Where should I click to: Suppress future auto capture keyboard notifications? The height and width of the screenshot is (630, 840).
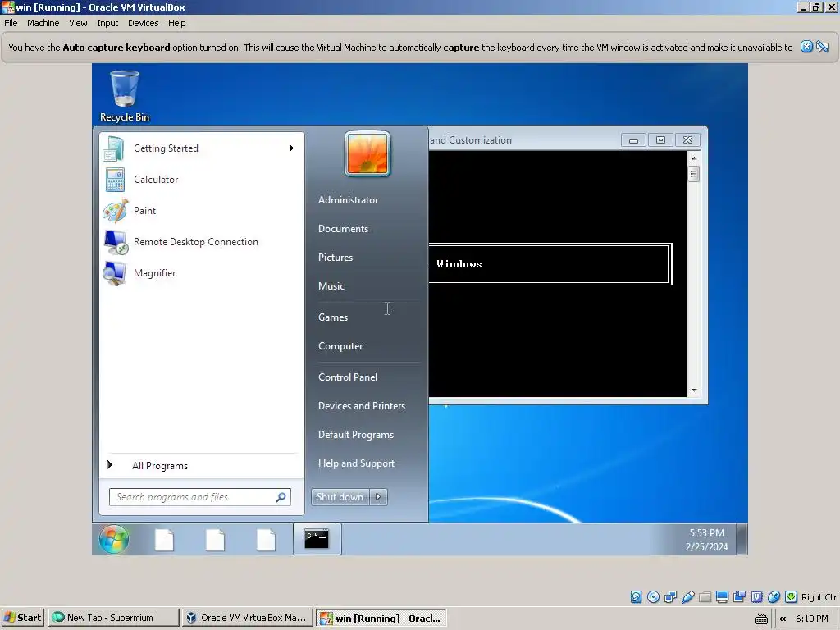822,47
